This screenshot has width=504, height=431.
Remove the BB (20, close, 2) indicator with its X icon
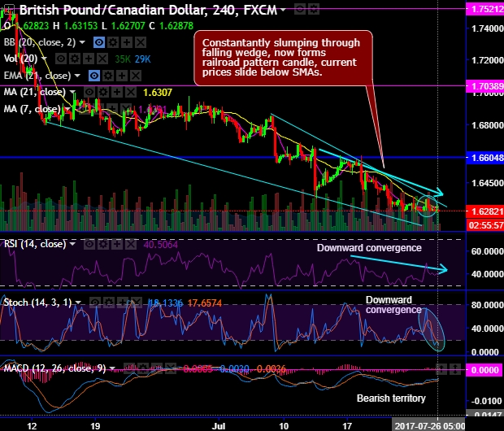(141, 42)
